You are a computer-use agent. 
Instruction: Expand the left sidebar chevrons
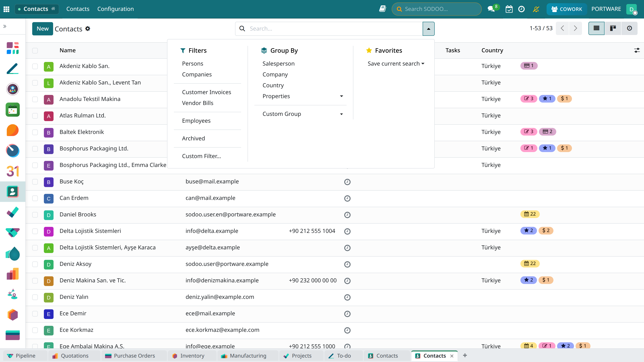point(5,26)
